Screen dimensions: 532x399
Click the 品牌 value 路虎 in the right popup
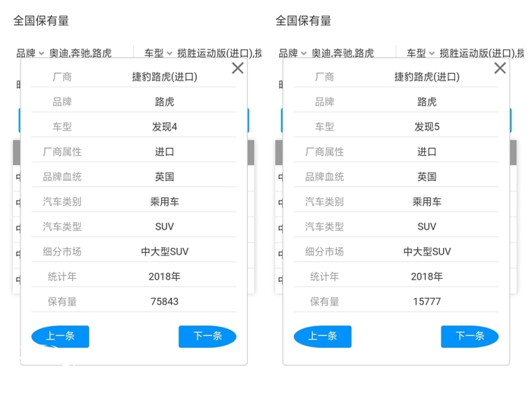[427, 102]
